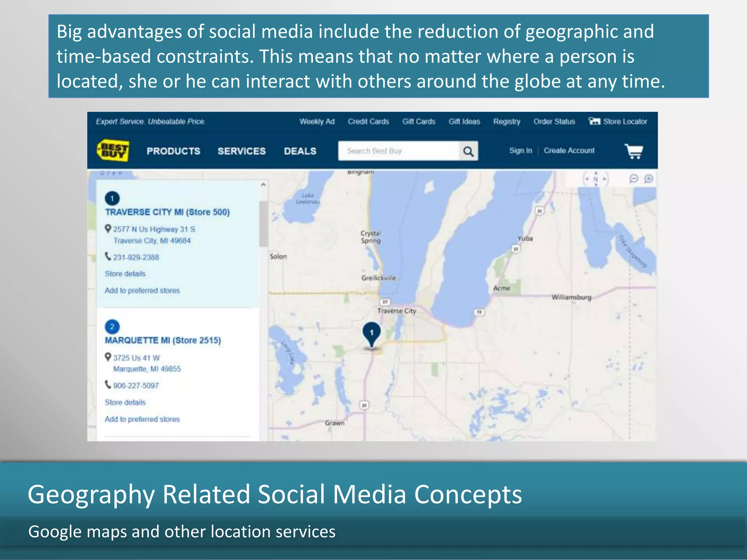The image size is (747, 560).
Task: Click the Marquette address pin icon
Action: click(x=108, y=357)
